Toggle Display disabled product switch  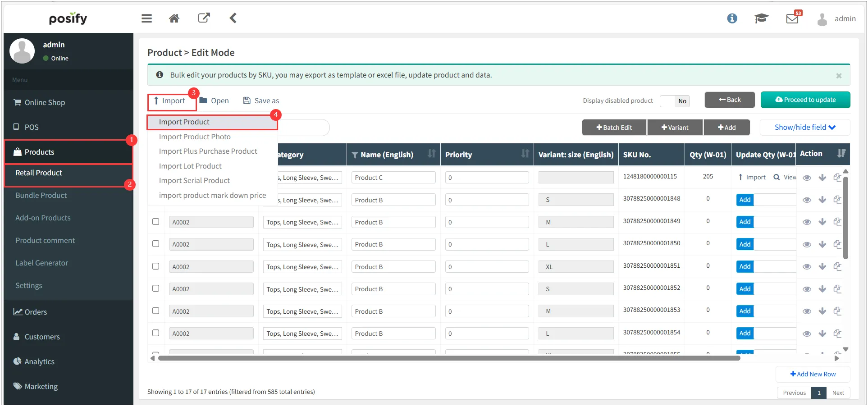[674, 101]
